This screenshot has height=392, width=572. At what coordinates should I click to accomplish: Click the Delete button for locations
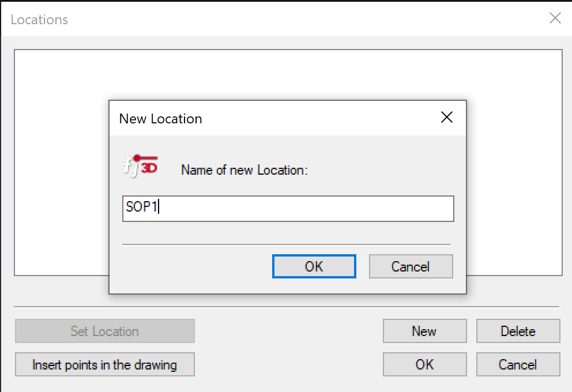coord(518,331)
